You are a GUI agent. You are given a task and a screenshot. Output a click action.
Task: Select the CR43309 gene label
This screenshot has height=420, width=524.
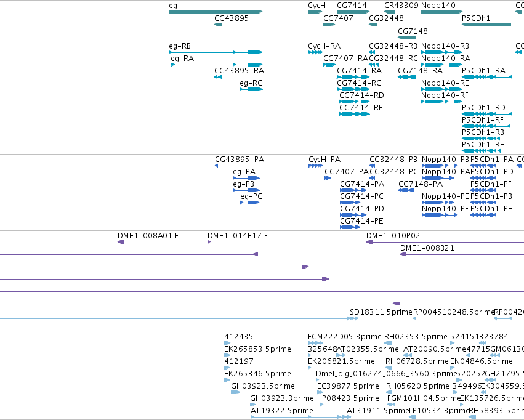(x=401, y=6)
